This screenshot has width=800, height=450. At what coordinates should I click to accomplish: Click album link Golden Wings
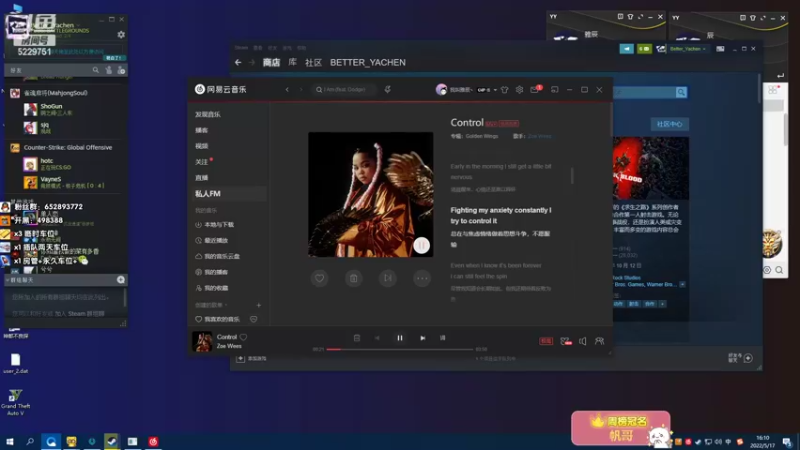click(482, 136)
